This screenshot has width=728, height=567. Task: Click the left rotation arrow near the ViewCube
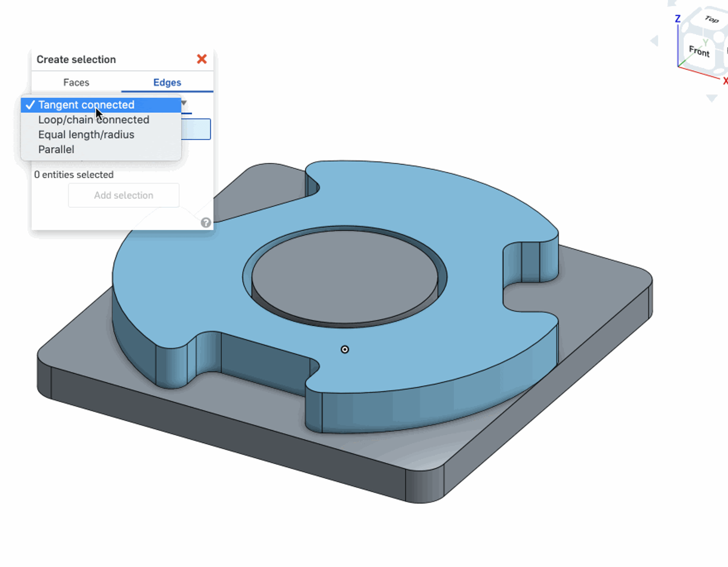point(654,40)
